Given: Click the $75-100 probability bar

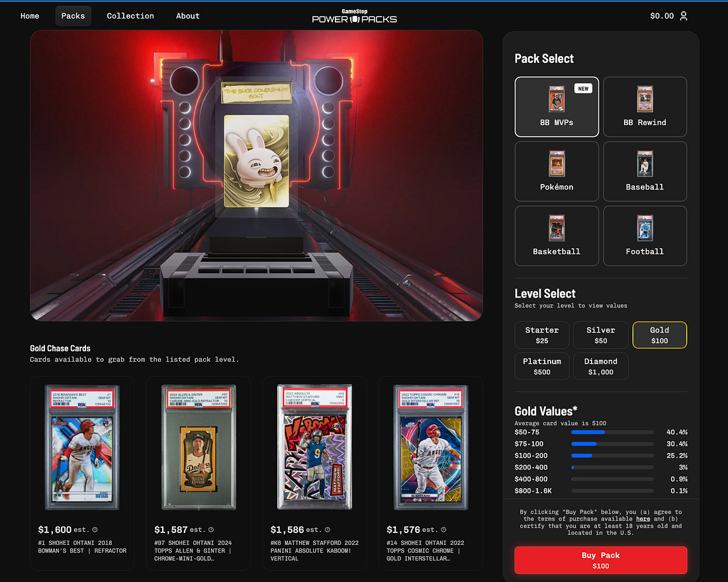Looking at the screenshot, I should tap(612, 444).
